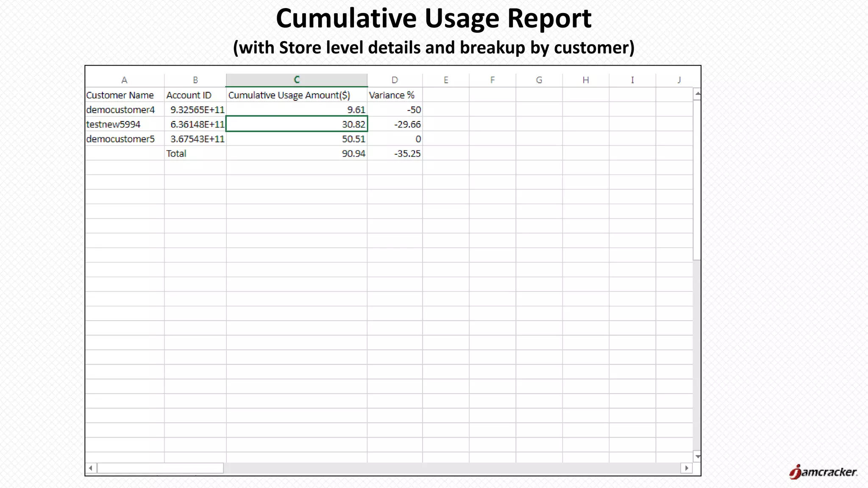
Task: Select account ID 3.67543E+11 cell
Action: pyautogui.click(x=195, y=139)
